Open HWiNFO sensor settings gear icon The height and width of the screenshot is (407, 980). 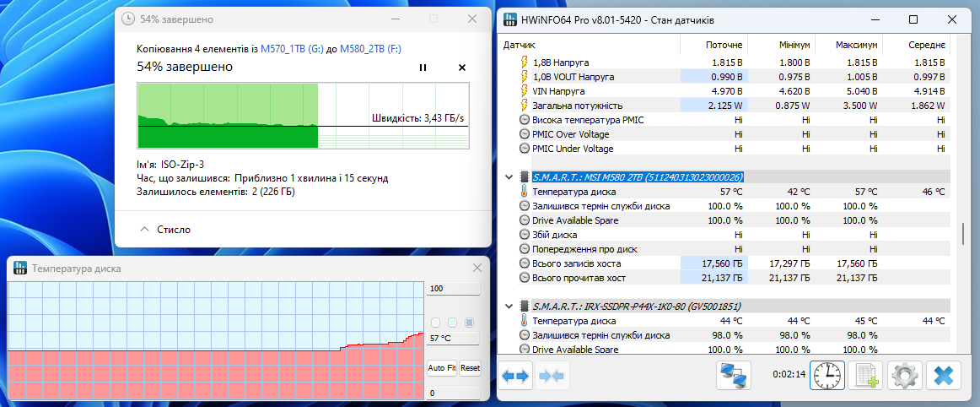pos(904,376)
